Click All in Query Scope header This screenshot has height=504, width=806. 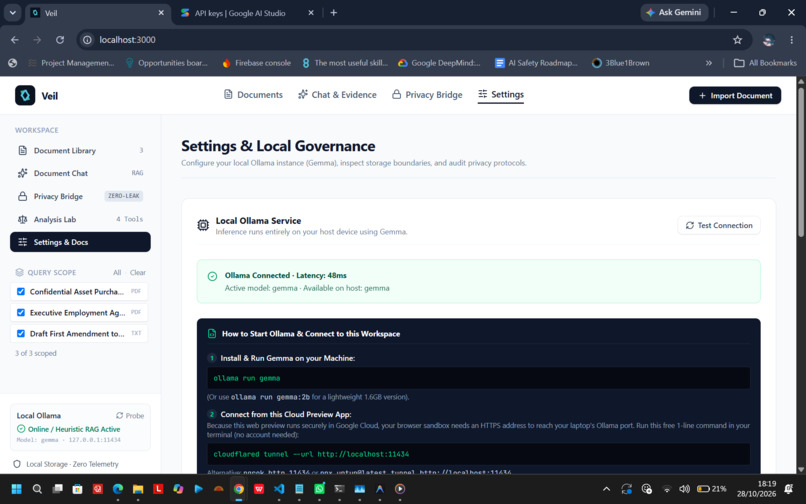pyautogui.click(x=117, y=273)
